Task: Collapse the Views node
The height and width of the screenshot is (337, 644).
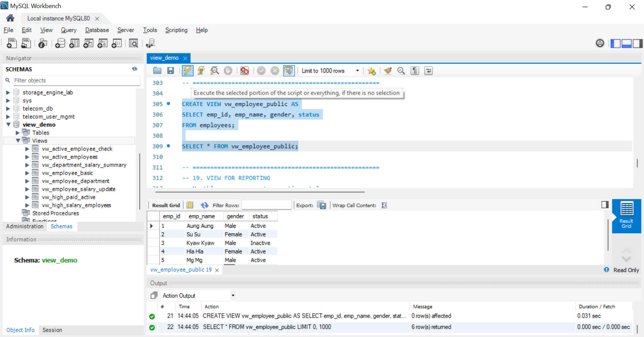Action: pyautogui.click(x=18, y=141)
